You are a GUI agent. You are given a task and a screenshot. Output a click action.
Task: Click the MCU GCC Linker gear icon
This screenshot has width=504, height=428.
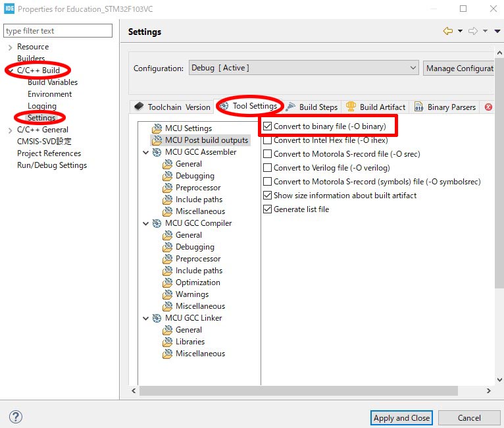157,318
